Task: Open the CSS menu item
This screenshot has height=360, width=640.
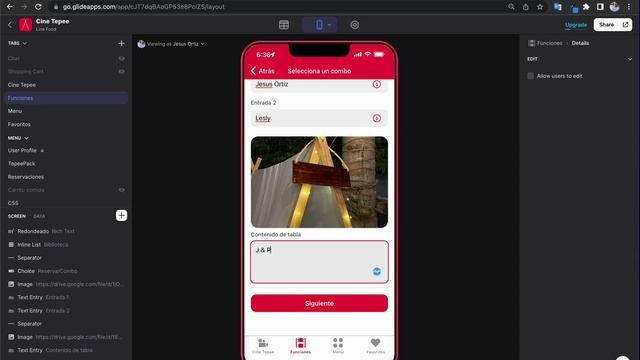Action: pyautogui.click(x=67, y=203)
